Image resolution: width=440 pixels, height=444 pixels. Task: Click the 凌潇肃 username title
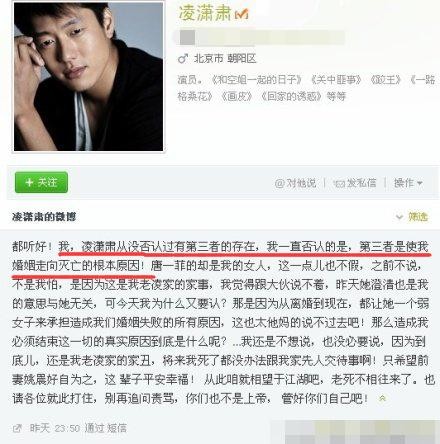205,13
